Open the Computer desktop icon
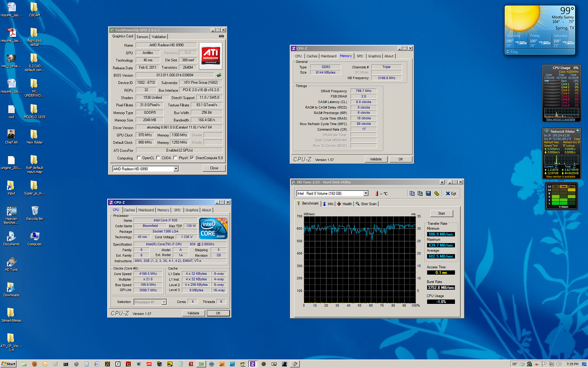Image resolution: width=588 pixels, height=368 pixels. 34,239
